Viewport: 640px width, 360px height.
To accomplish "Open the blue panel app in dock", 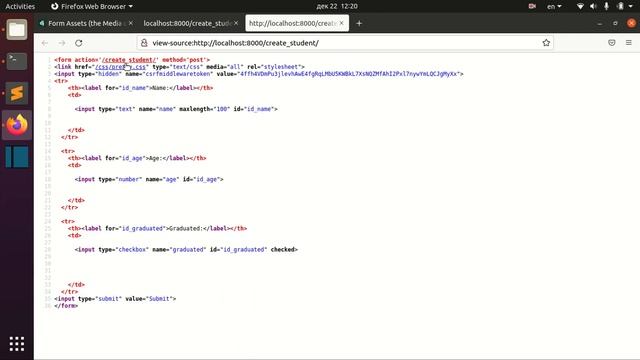I will 17,157.
